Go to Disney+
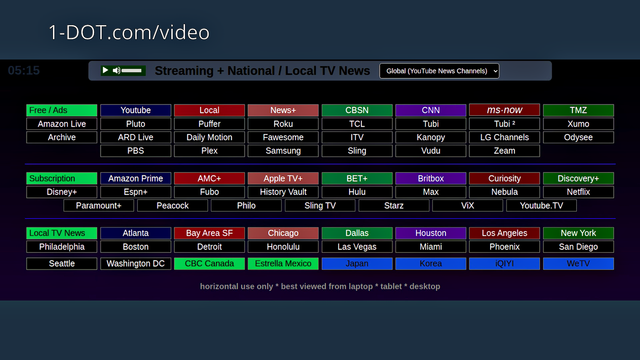This screenshot has width=640, height=360. [x=62, y=192]
